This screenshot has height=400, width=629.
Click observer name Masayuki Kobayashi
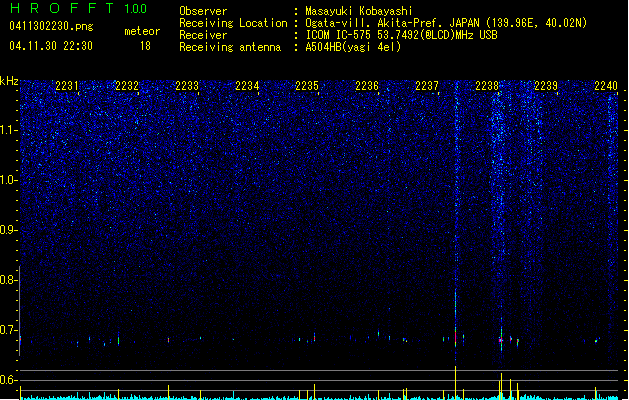tap(358, 11)
